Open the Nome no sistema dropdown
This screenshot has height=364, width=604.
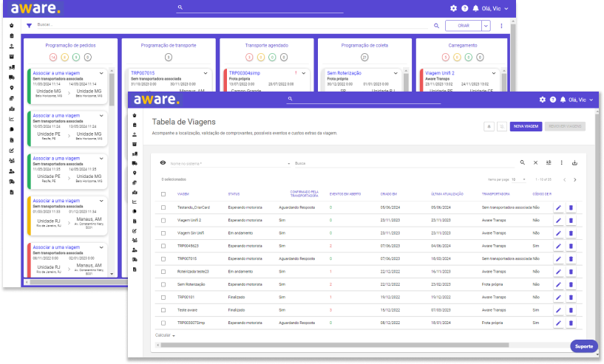point(231,163)
